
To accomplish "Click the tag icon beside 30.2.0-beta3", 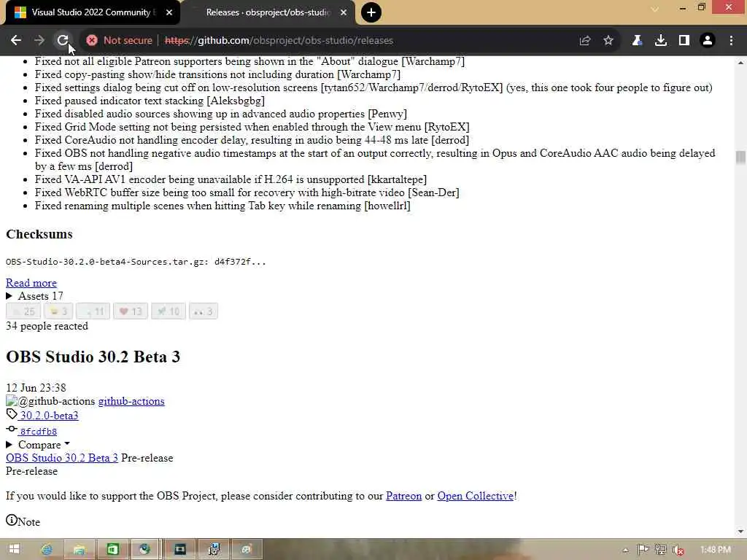I will point(12,414).
